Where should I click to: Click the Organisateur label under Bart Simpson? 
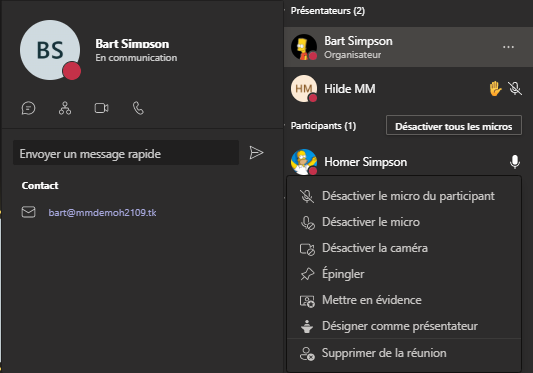[353, 55]
